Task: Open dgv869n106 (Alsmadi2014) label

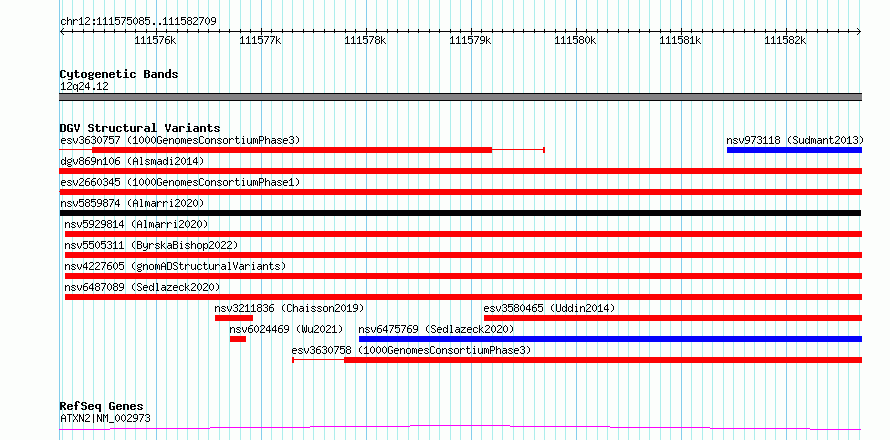Action: (x=132, y=161)
